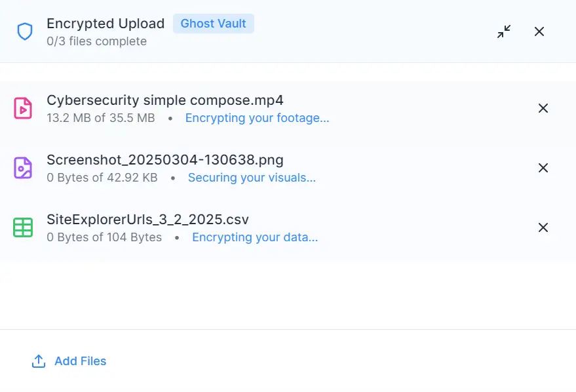Image resolution: width=576 pixels, height=392 pixels.
Task: Click the shield icon beside Encrypted Upload
Action: click(25, 31)
